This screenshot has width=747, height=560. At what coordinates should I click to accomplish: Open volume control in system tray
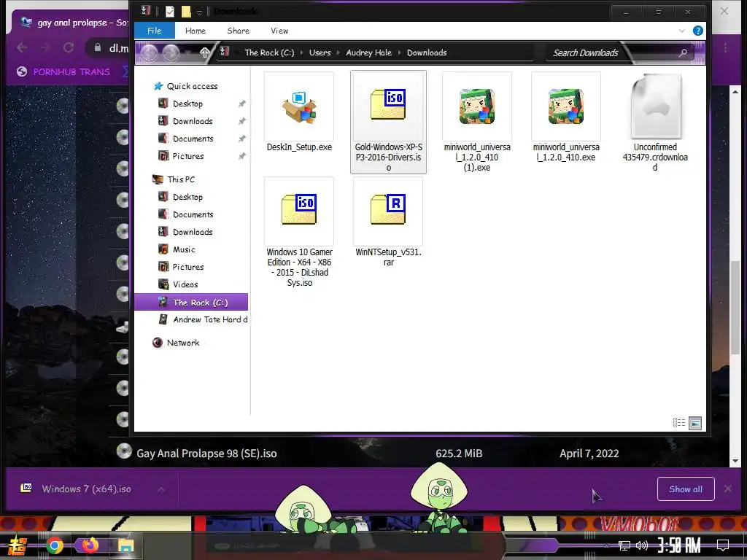[642, 545]
